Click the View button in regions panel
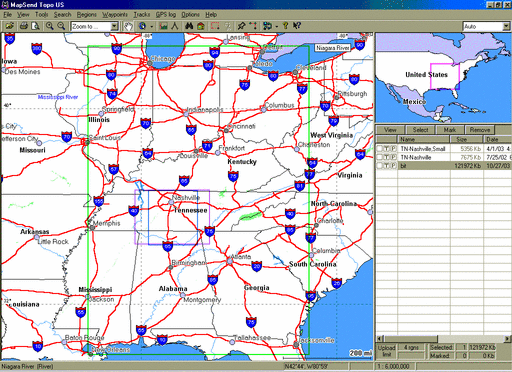 (390, 130)
